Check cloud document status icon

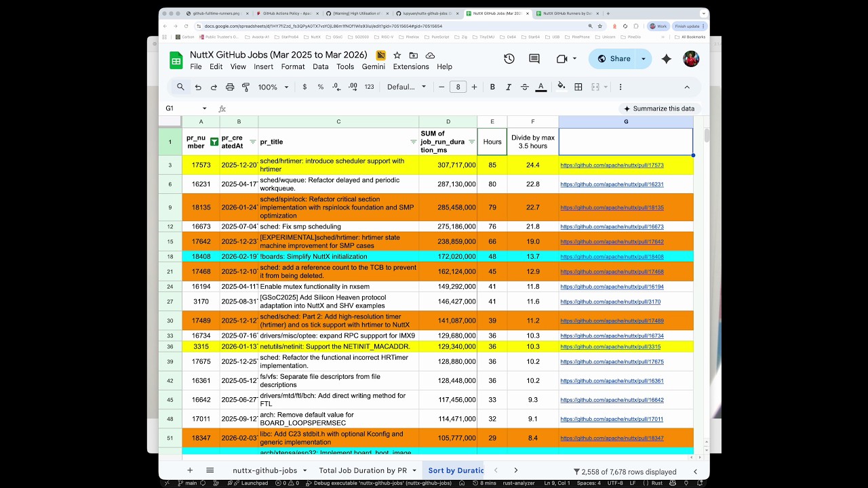[430, 55]
